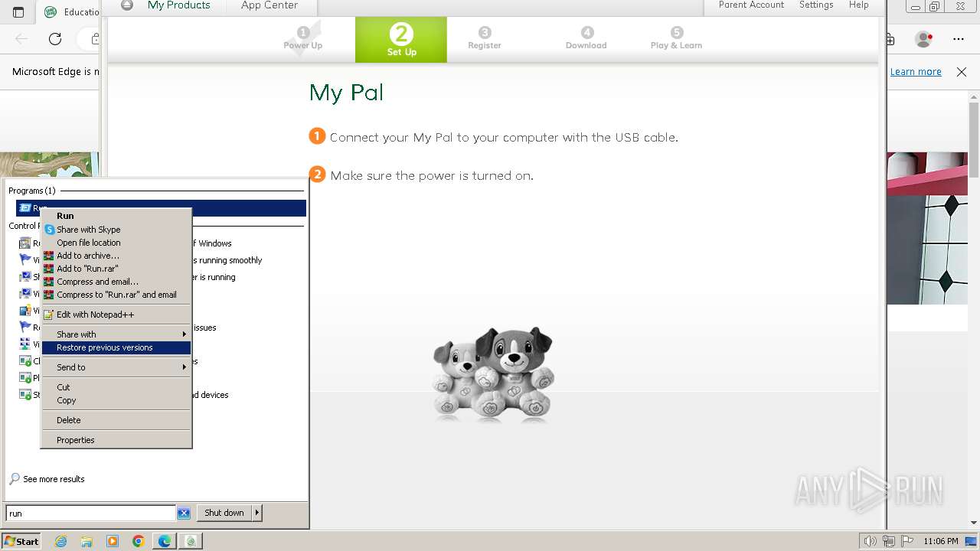Click the Start button
The width and height of the screenshot is (980, 551).
21,541
